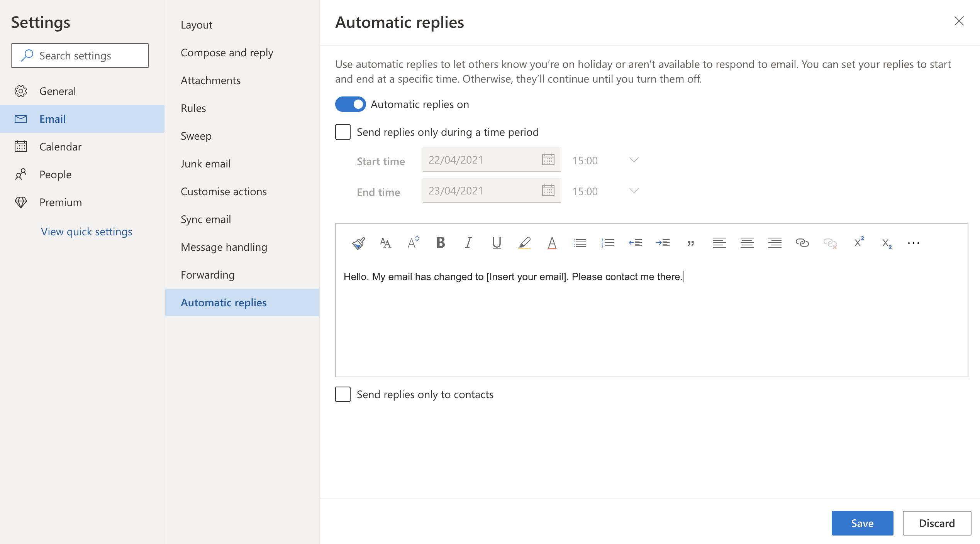Image resolution: width=980 pixels, height=544 pixels.
Task: Focus the Search settings field
Action: pyautogui.click(x=80, y=56)
